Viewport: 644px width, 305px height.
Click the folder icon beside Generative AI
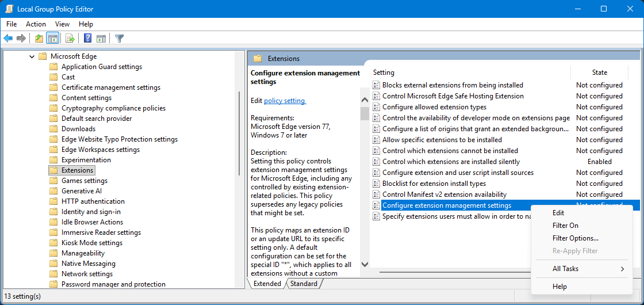coord(53,191)
